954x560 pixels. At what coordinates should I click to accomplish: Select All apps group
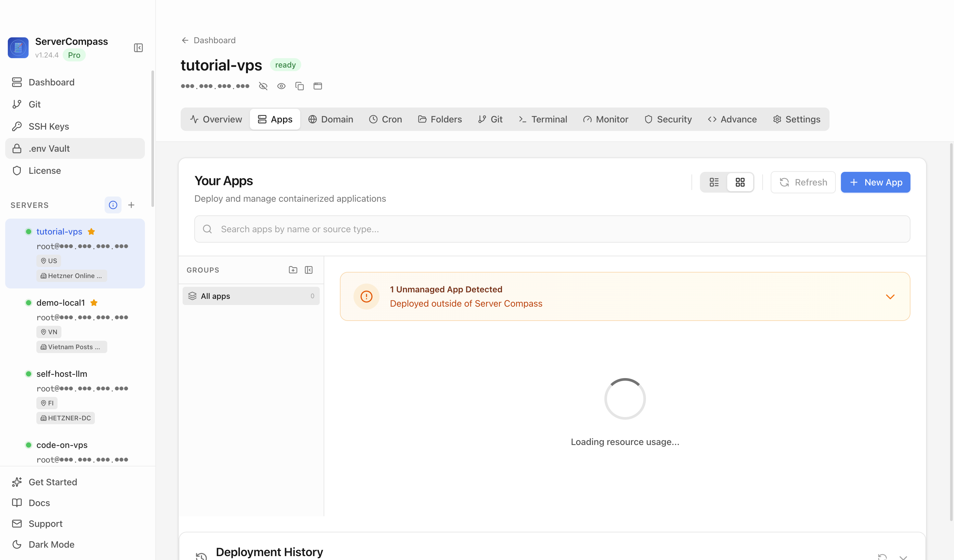pos(251,296)
